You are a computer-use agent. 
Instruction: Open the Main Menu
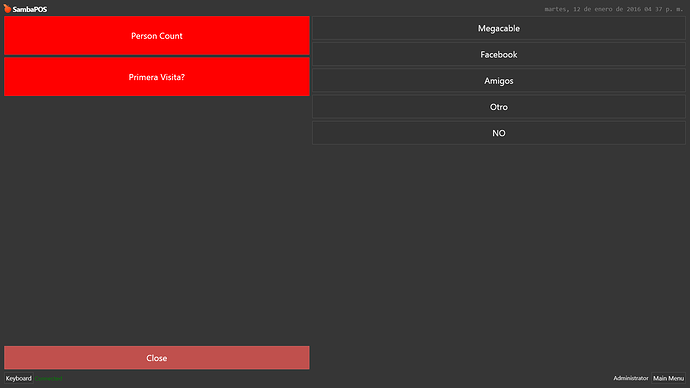(668, 378)
